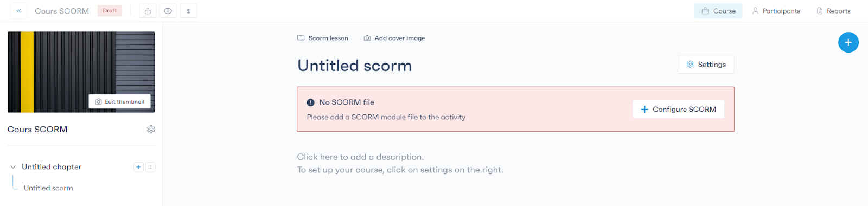Switch to the Participants tab
868x206 pixels.
[x=776, y=11]
